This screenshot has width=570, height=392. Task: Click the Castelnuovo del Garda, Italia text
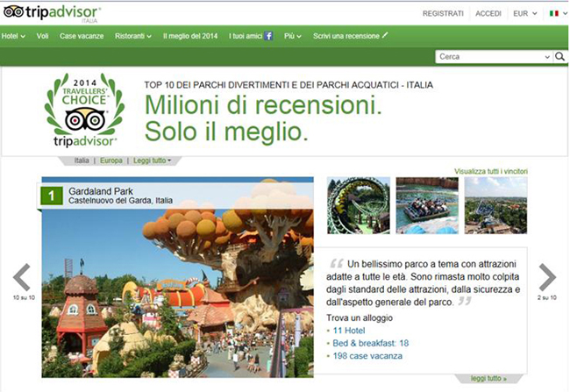[120, 200]
